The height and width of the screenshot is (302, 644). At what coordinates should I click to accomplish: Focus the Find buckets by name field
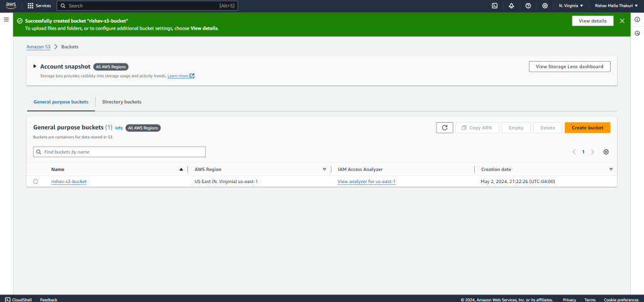[119, 152]
